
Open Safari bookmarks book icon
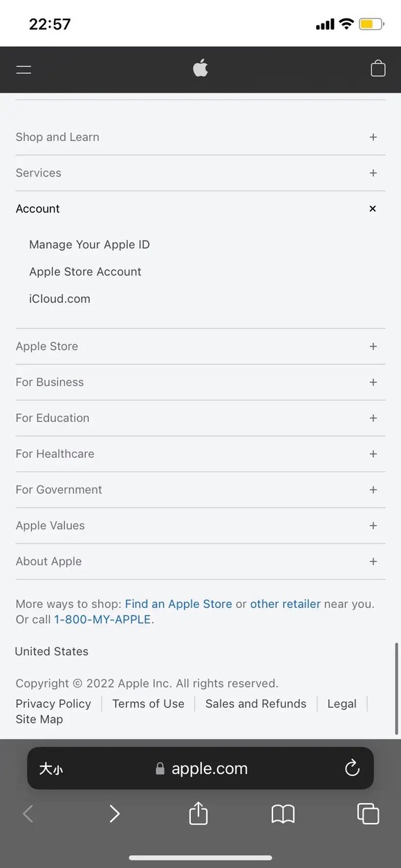(x=283, y=814)
